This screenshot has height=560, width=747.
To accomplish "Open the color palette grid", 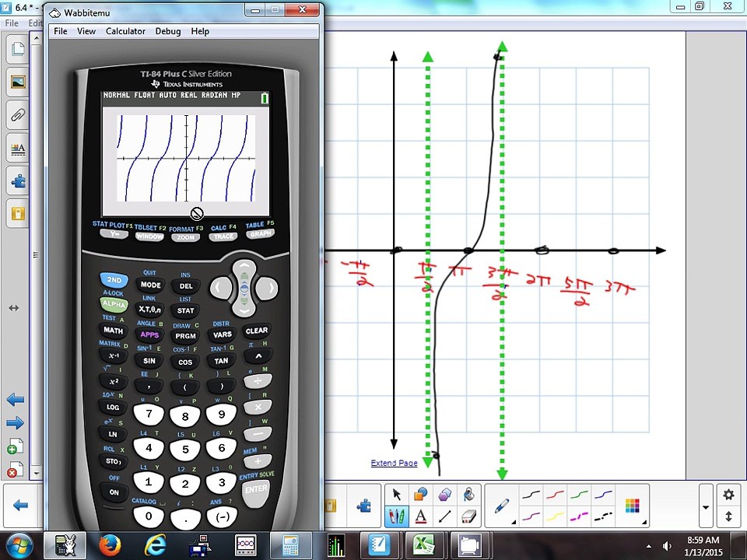I will tap(632, 506).
